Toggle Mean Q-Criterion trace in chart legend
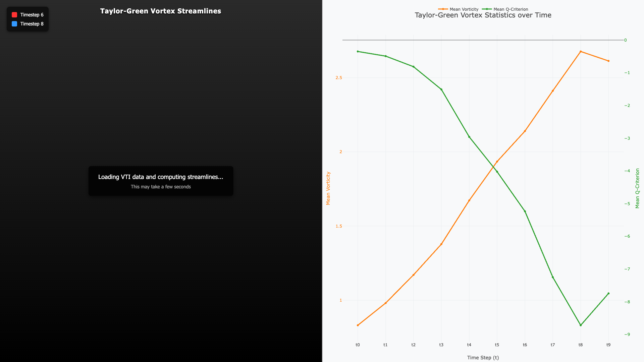 click(505, 9)
